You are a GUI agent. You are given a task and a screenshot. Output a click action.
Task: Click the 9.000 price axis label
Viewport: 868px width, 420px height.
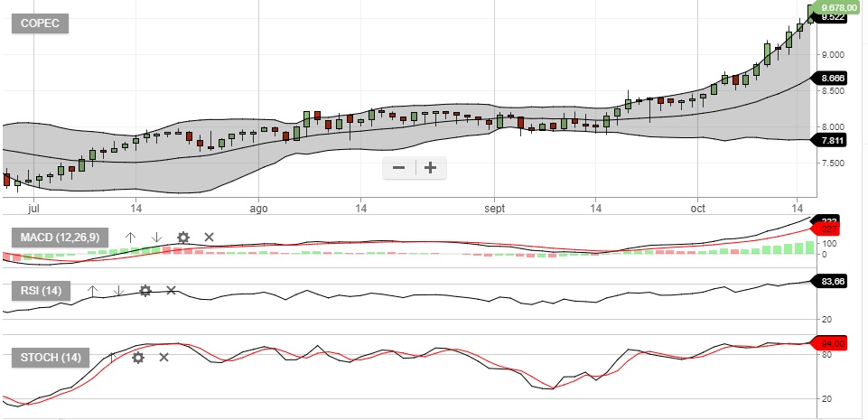833,54
